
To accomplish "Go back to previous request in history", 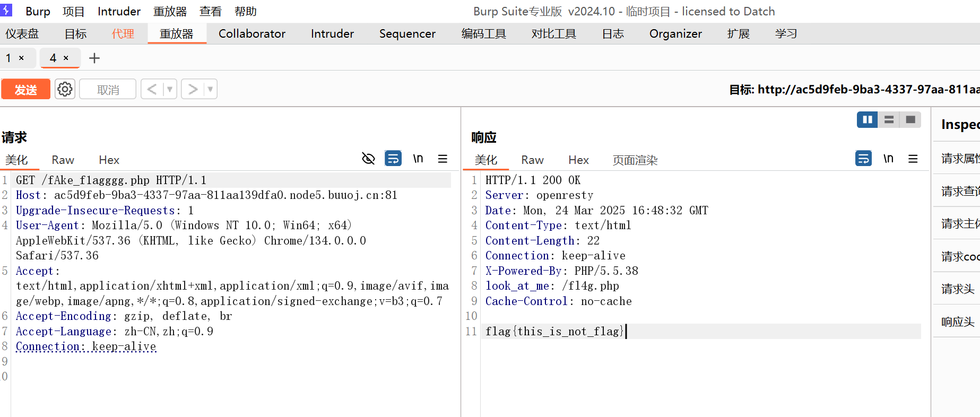I will pyautogui.click(x=152, y=89).
